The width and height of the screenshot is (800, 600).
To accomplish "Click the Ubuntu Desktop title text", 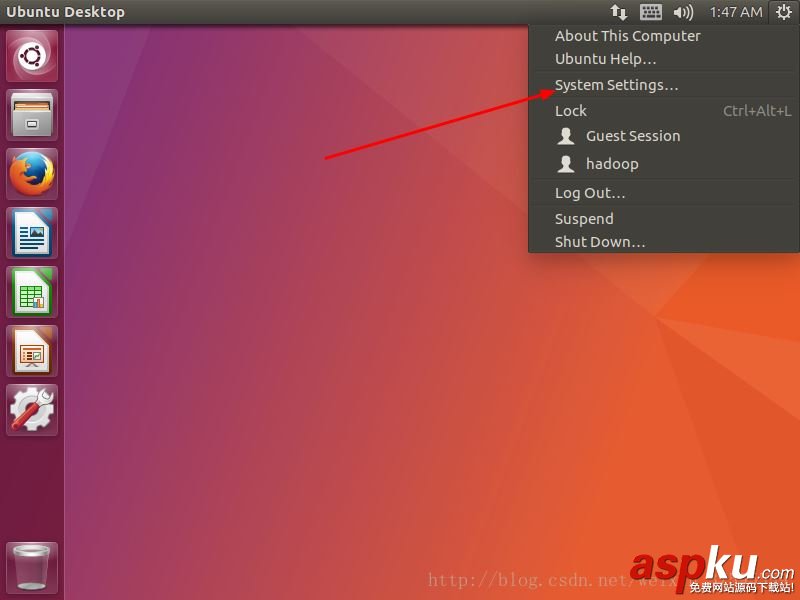I will 65,12.
